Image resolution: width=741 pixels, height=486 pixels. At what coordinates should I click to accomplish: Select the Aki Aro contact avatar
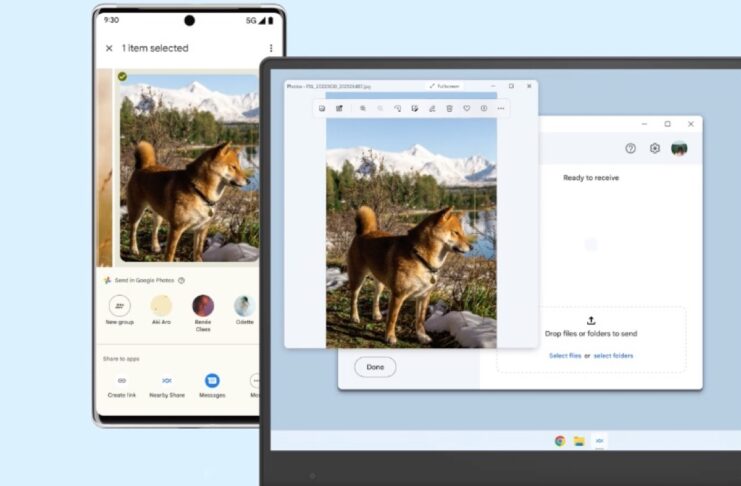pyautogui.click(x=161, y=306)
